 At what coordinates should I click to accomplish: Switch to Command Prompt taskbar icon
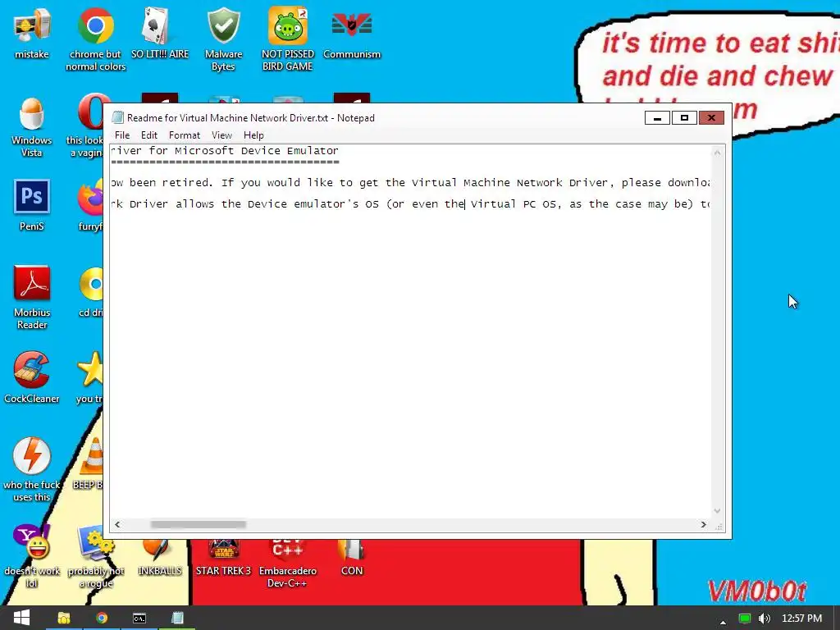coord(139,619)
